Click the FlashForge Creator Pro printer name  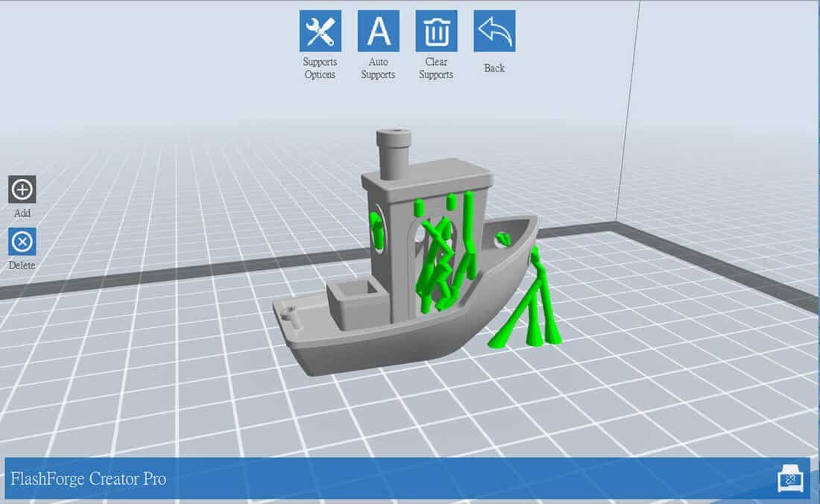click(89, 479)
